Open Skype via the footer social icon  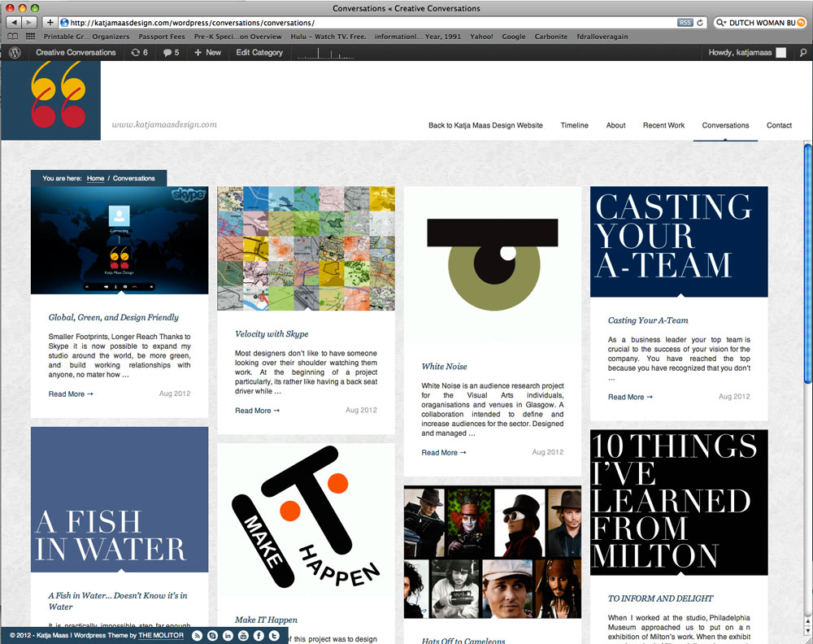point(212,635)
